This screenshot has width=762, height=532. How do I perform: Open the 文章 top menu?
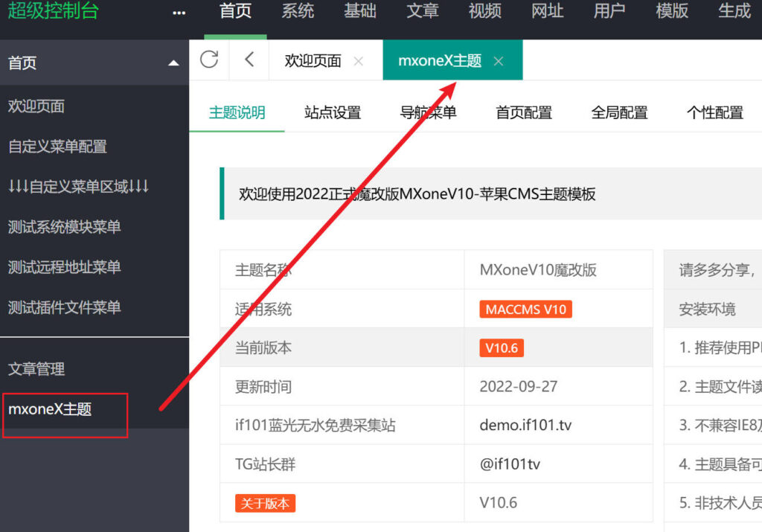(422, 11)
